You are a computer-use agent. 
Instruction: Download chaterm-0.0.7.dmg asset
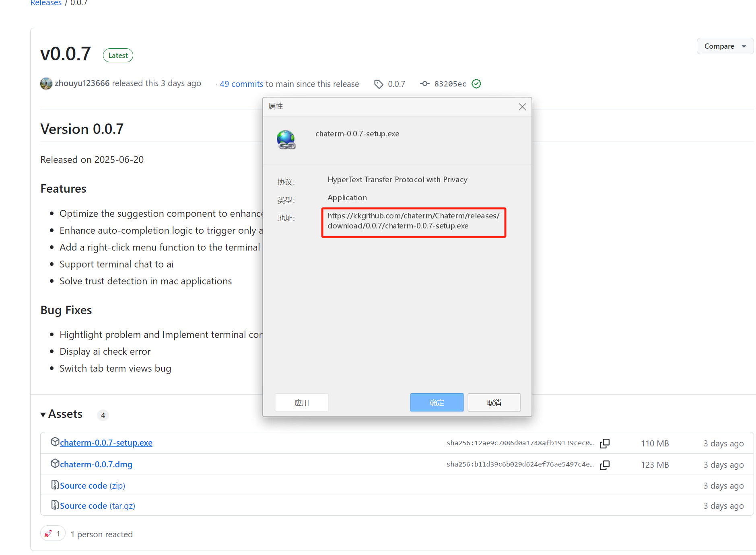click(x=96, y=465)
